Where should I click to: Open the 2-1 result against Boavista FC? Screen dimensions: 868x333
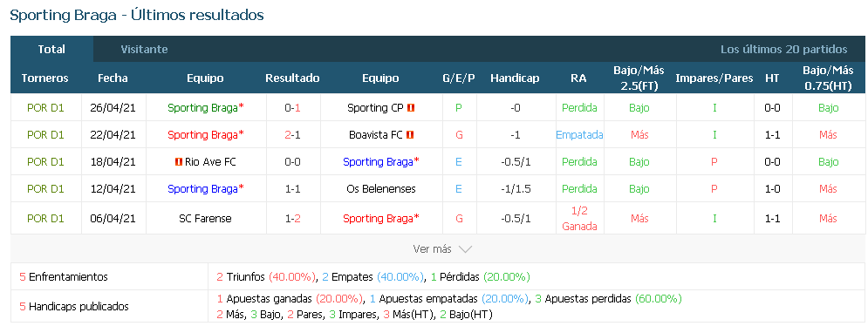coord(292,134)
